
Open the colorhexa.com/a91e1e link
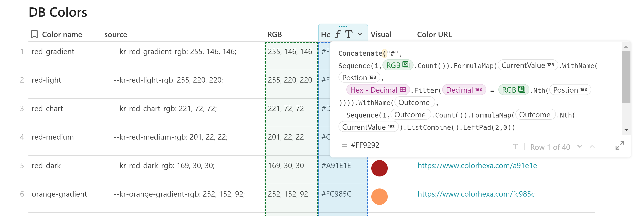click(x=477, y=166)
